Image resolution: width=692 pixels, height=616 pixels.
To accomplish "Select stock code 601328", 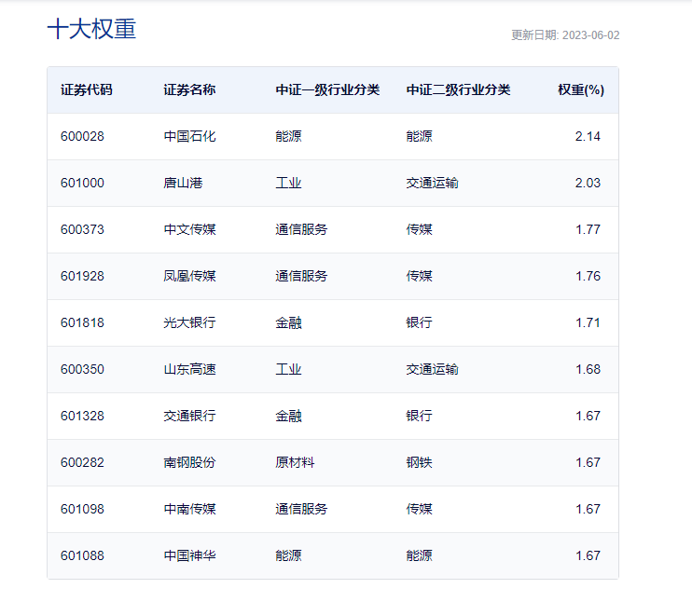I will coord(82,416).
